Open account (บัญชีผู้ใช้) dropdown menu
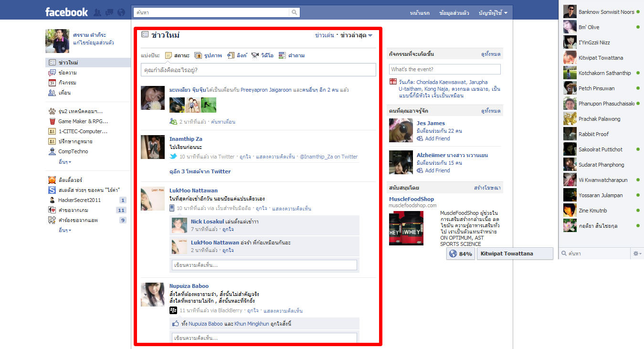The height and width of the screenshot is (349, 644). coord(493,13)
